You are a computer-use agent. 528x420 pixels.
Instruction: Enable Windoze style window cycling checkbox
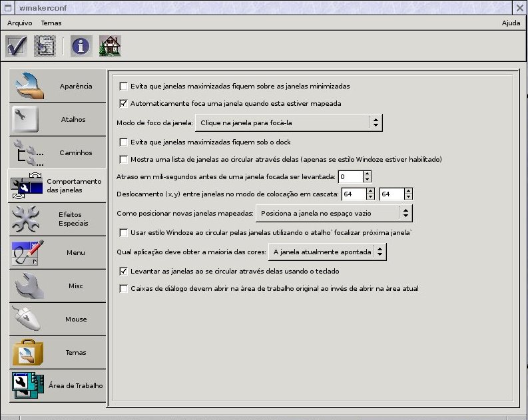click(x=124, y=233)
